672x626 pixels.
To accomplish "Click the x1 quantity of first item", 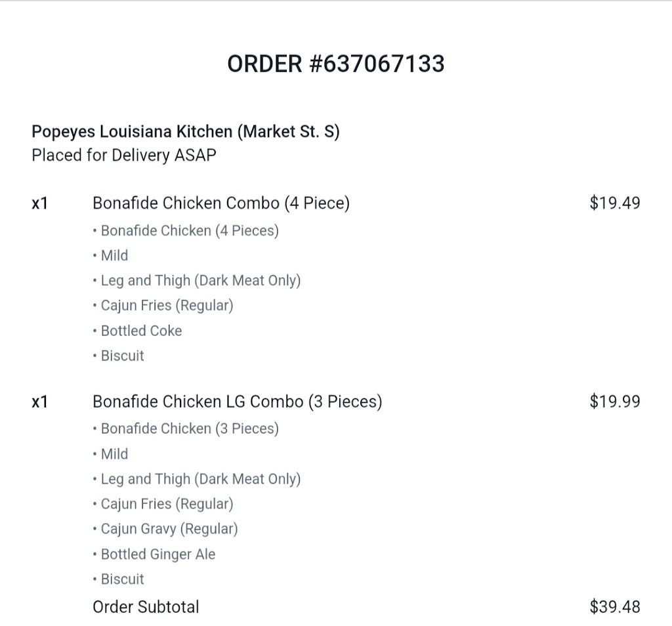I will point(40,203).
